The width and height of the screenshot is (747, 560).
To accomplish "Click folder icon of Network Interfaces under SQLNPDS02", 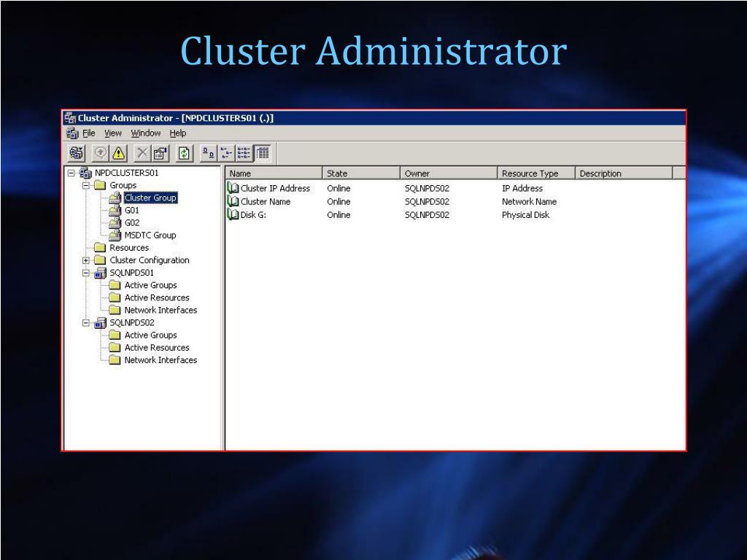I will point(115,360).
